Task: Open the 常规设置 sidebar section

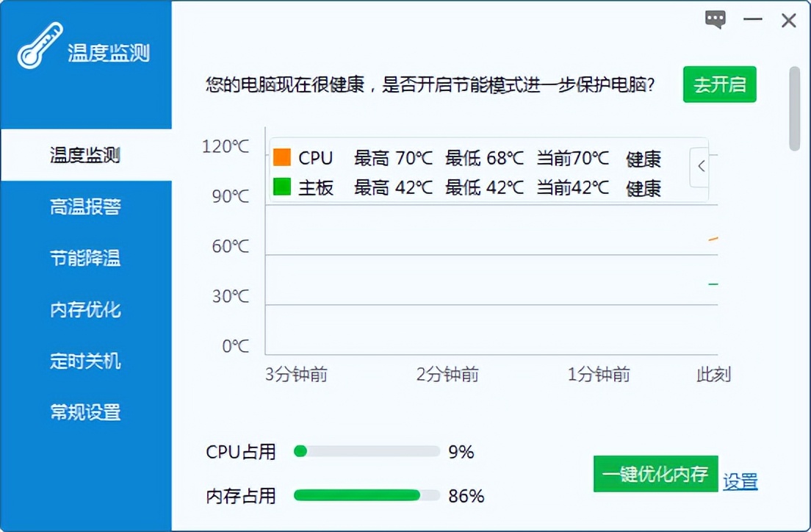Action: point(84,413)
